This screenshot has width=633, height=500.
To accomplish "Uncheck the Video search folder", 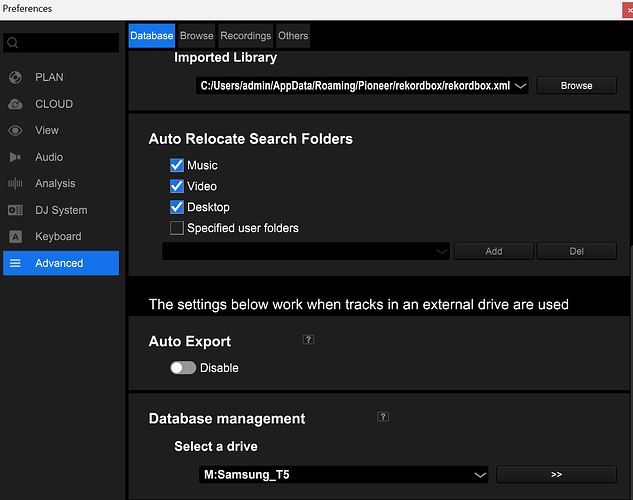I will point(177,186).
